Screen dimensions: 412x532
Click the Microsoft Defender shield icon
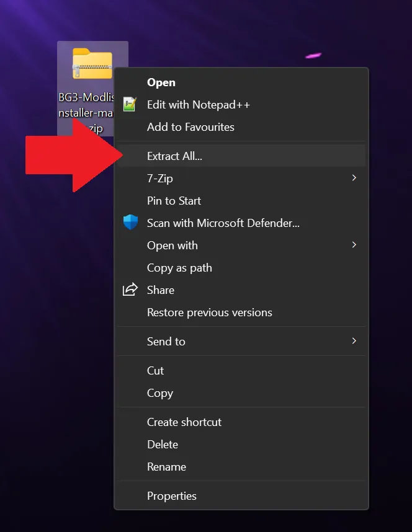130,222
